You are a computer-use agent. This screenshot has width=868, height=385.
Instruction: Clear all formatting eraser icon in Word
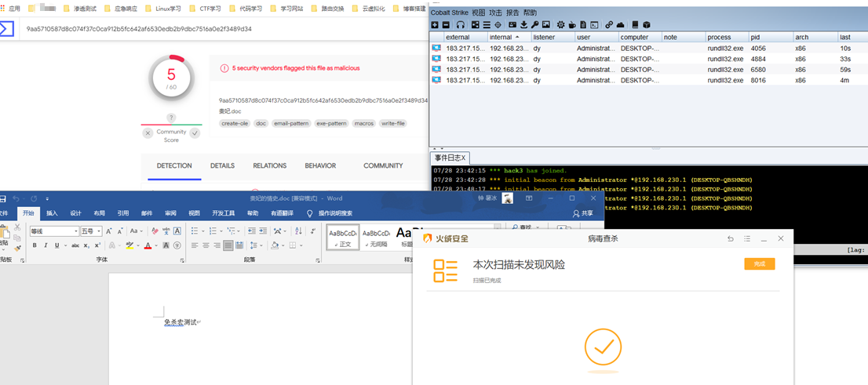tap(155, 231)
